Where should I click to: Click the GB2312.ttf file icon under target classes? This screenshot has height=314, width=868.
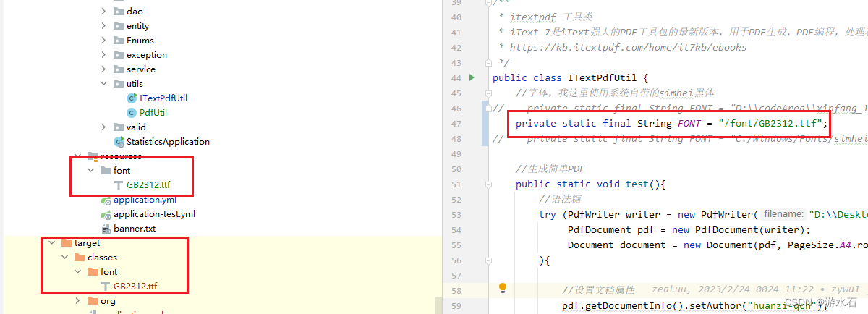(106, 287)
